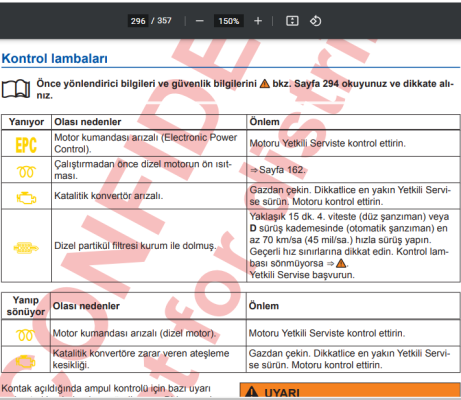Click the 150% zoom level field
This screenshot has height=400, width=461.
(x=229, y=21)
